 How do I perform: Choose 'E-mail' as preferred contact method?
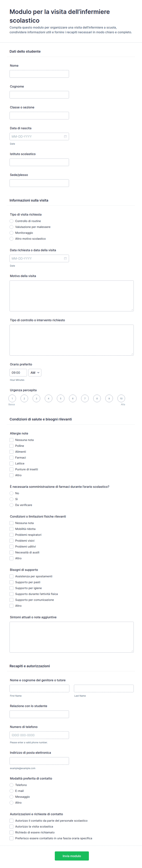[x=11, y=791]
